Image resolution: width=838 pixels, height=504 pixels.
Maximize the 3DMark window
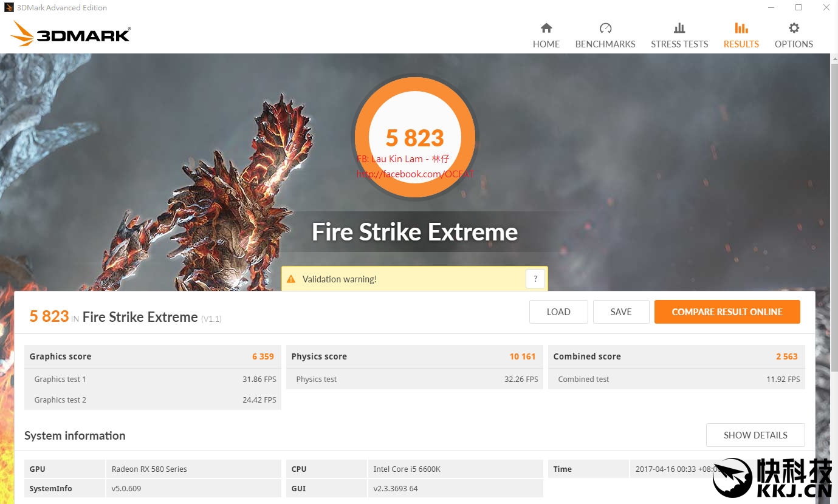click(799, 8)
